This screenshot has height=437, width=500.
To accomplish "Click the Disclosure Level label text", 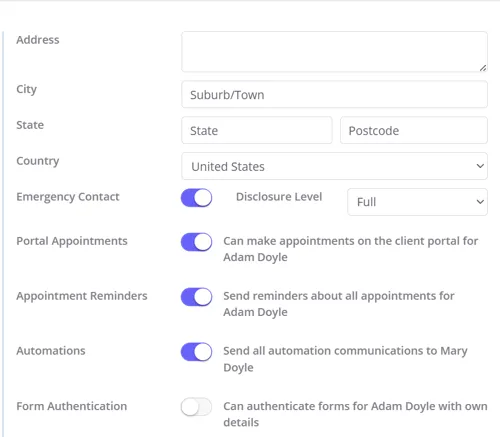I will [x=279, y=197].
